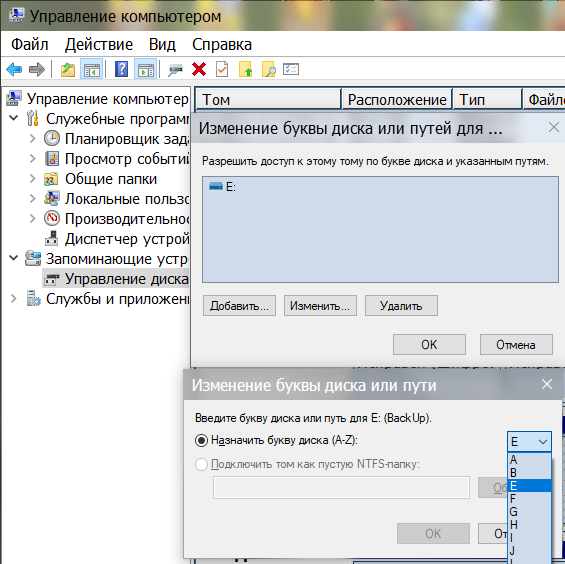Click the blue Back arrow in toolbar
The image size is (565, 564).
[x=14, y=69]
